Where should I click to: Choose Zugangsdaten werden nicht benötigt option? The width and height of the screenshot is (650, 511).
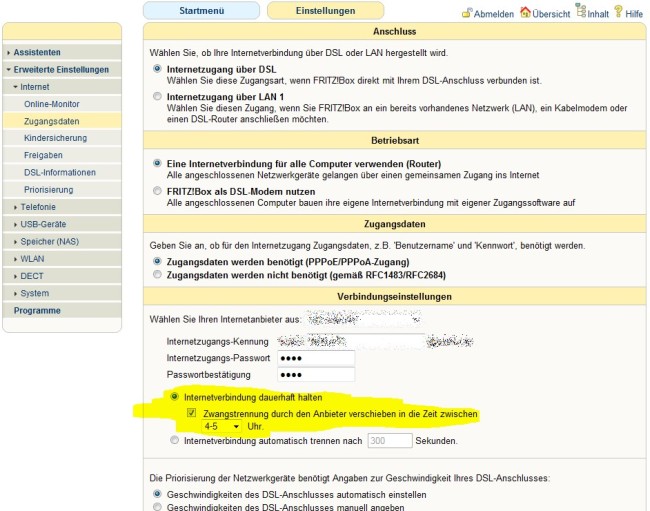pyautogui.click(x=158, y=274)
